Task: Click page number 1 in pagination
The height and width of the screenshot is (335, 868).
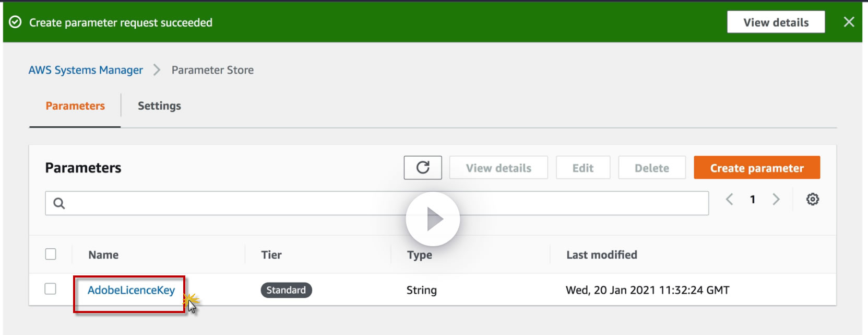Action: point(753,199)
